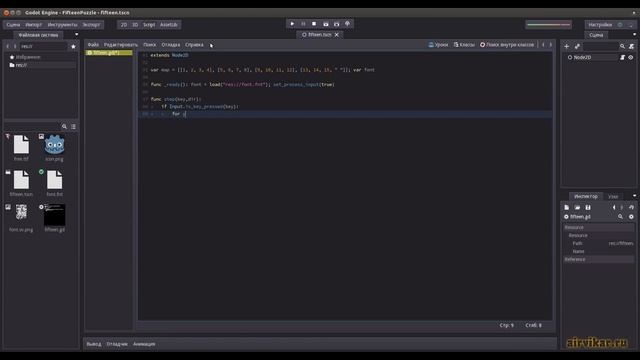This screenshot has height=360, width=640.
Task: Open the Импорт menu
Action: (x=33, y=25)
